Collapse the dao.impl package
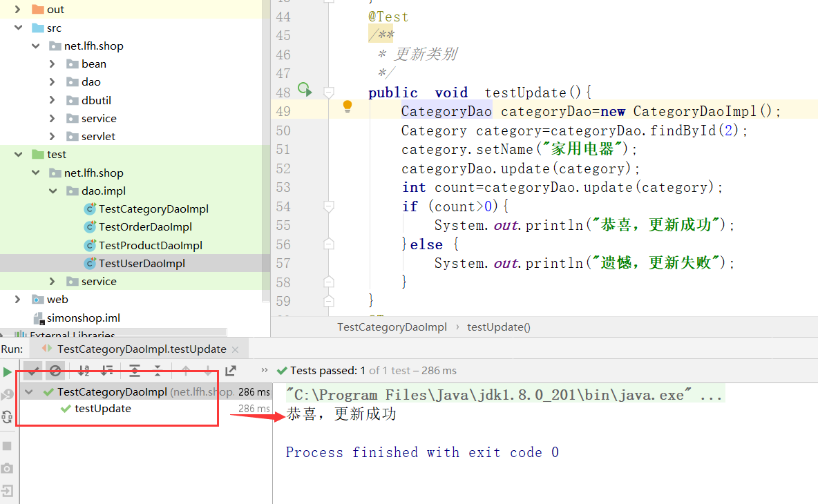This screenshot has width=818, height=504. pos(53,191)
